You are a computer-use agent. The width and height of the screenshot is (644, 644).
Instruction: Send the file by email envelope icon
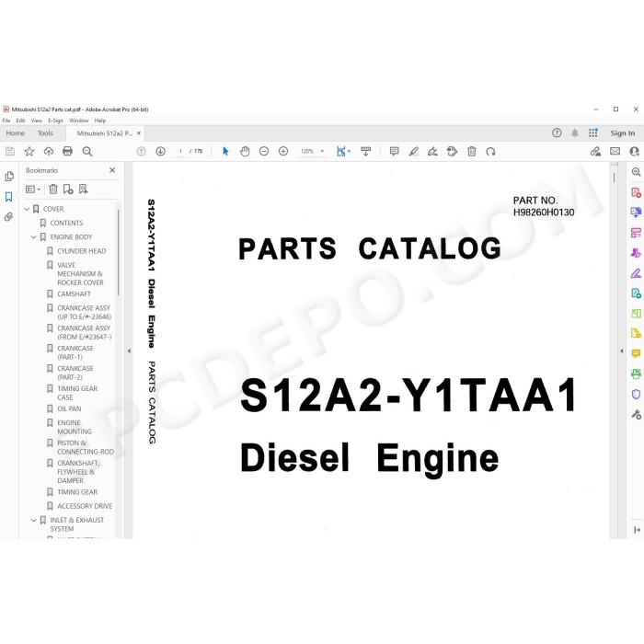point(615,152)
